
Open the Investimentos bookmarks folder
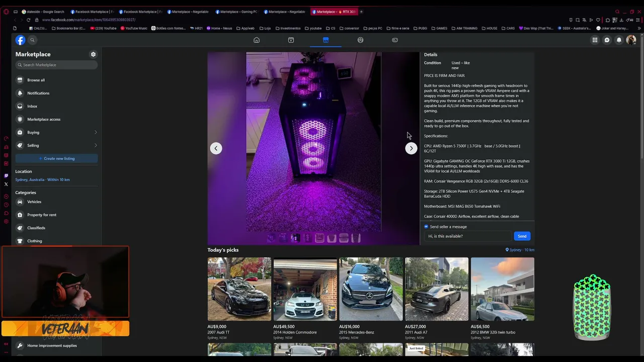coord(288,28)
